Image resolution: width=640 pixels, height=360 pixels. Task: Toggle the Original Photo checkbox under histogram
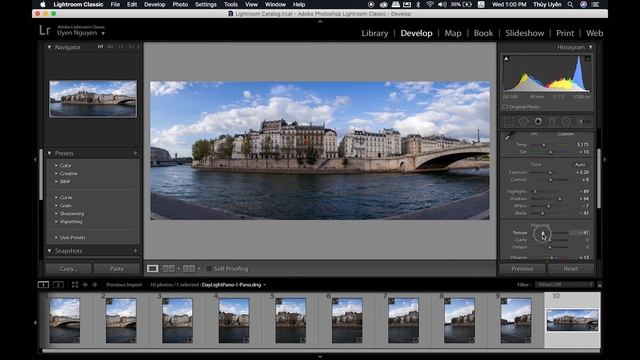pyautogui.click(x=505, y=107)
